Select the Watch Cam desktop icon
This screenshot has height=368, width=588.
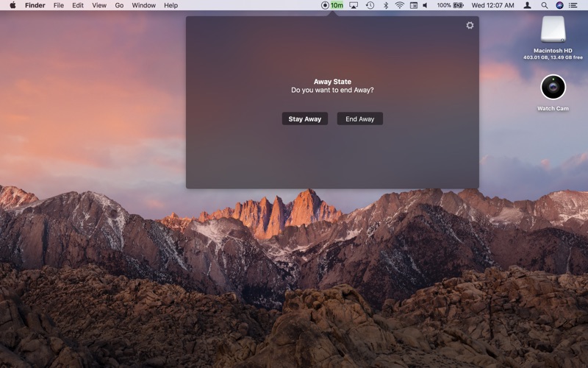[x=553, y=87]
